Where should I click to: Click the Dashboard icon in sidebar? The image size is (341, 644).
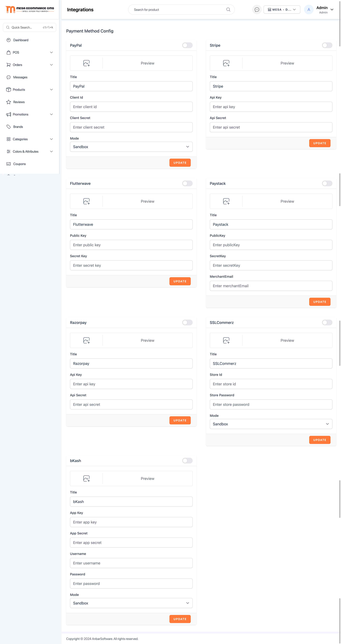8,40
